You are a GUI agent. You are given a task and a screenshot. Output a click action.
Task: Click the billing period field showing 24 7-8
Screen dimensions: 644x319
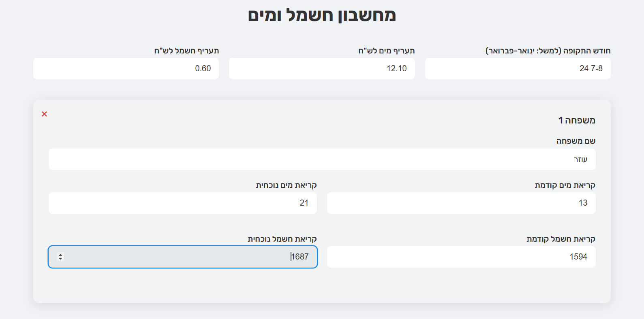click(518, 68)
